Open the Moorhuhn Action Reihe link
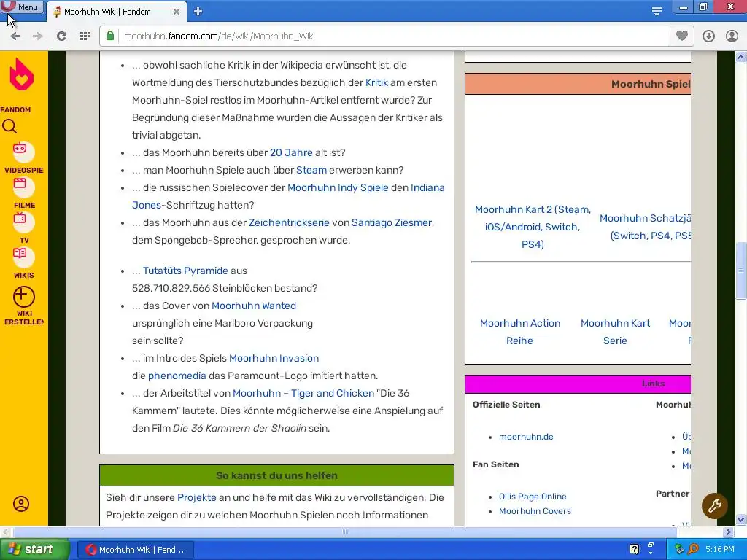Screen dimensions: 747x560 coord(519,332)
